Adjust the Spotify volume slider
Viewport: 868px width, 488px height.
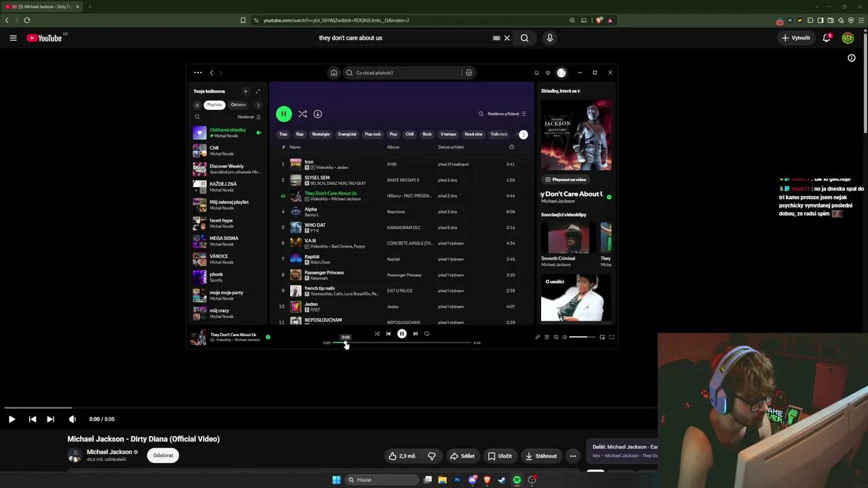[581, 337]
